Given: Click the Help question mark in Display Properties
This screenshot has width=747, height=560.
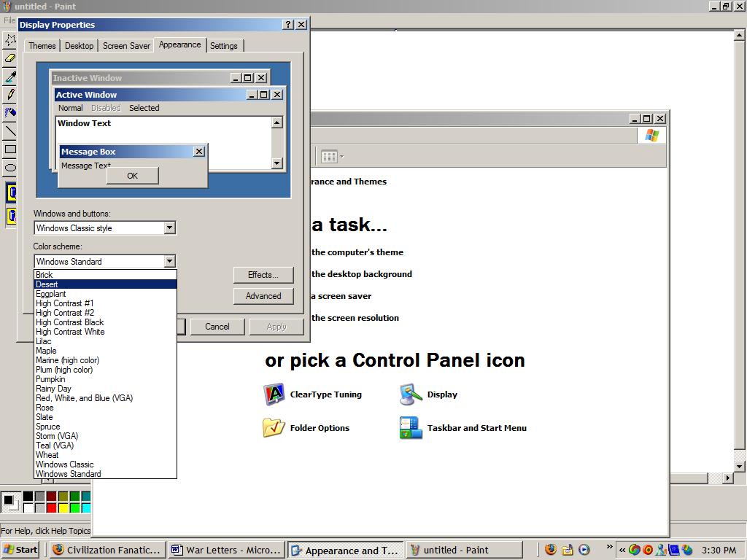Looking at the screenshot, I should tap(287, 24).
